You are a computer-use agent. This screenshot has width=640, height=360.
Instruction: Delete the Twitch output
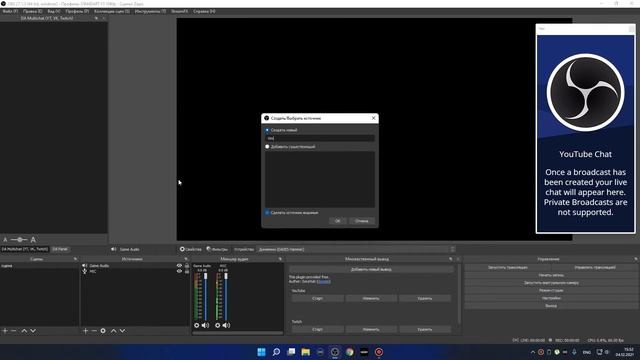click(424, 329)
